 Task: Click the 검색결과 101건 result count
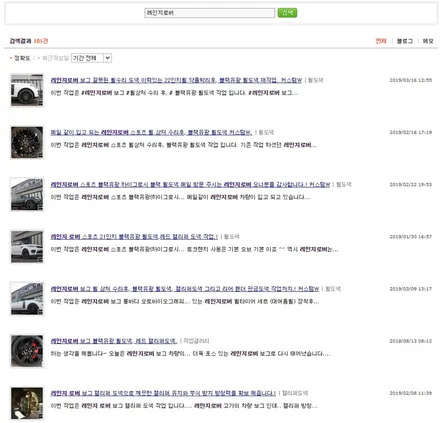click(x=29, y=41)
